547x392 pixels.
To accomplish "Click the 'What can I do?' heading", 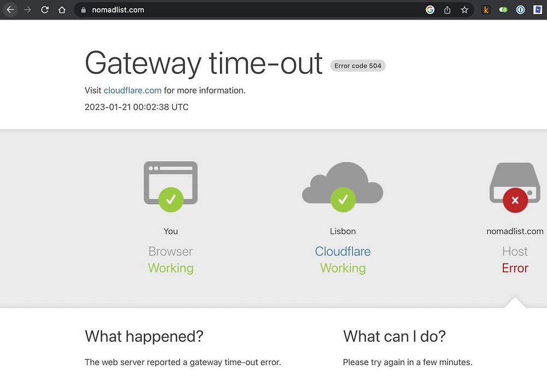I will tap(394, 337).
